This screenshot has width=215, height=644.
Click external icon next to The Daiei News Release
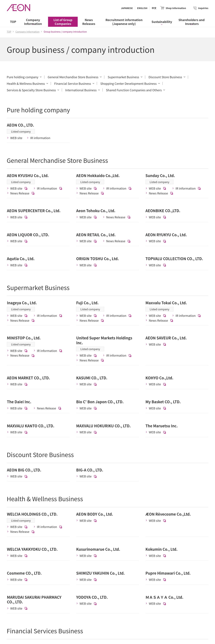pos(60,408)
